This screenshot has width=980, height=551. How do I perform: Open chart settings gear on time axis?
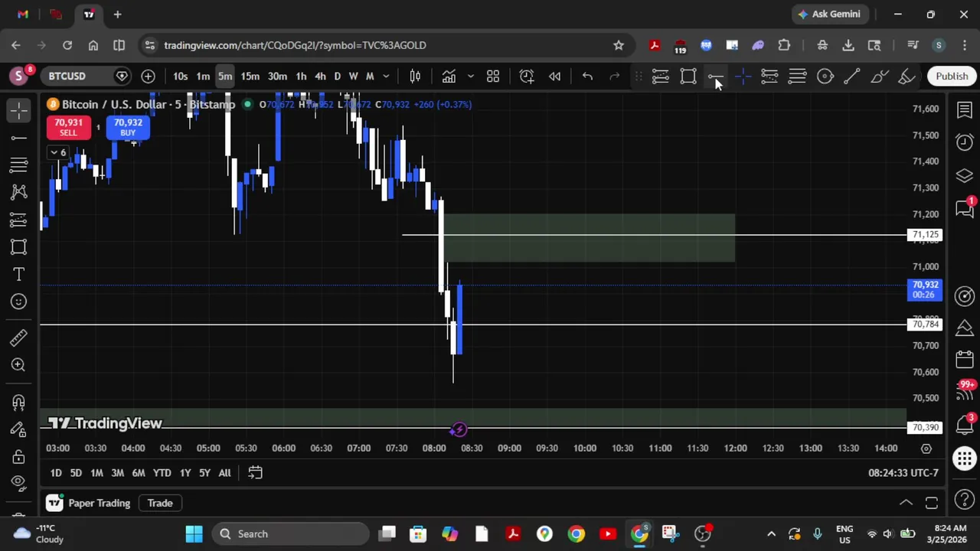point(926,448)
